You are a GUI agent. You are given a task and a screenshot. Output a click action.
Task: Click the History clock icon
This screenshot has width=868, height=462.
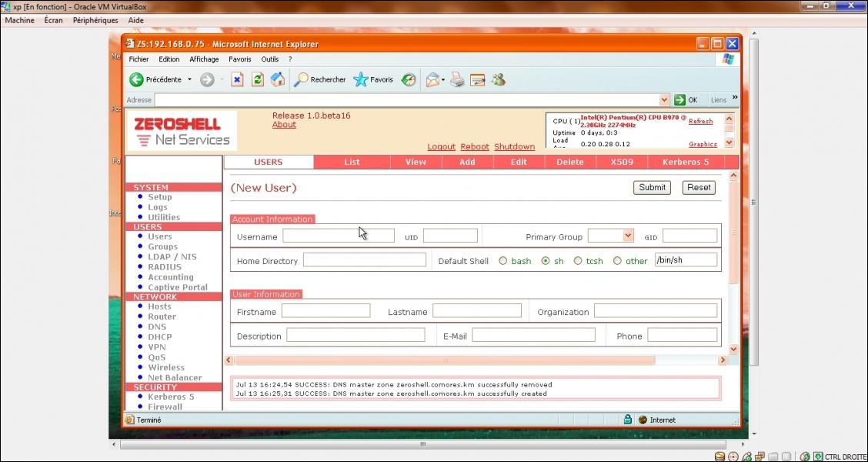pyautogui.click(x=409, y=80)
